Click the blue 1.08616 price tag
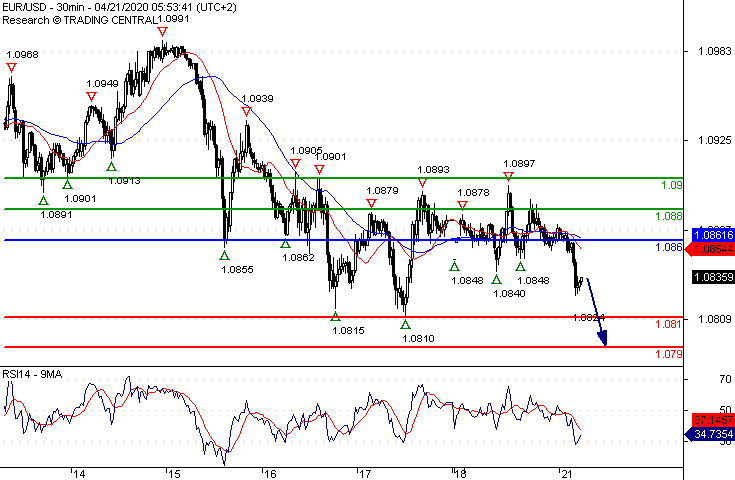Screen dimensions: 735x480 click(x=713, y=235)
